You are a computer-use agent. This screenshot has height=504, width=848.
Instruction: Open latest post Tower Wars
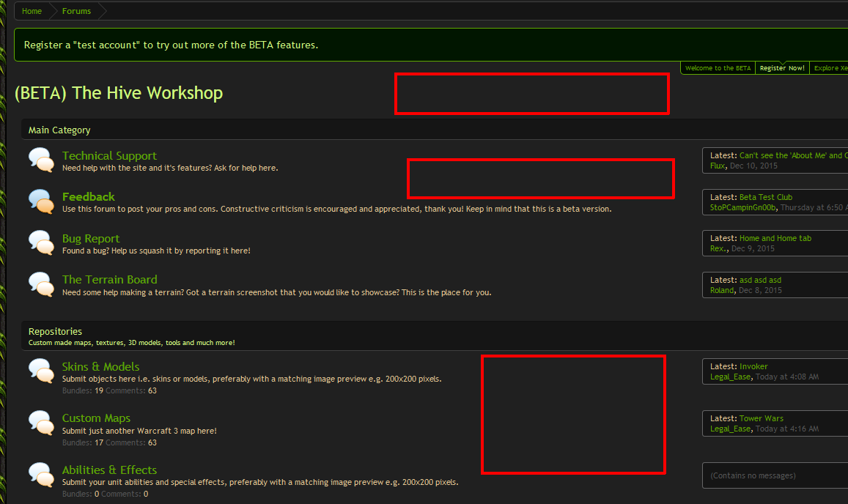(762, 418)
